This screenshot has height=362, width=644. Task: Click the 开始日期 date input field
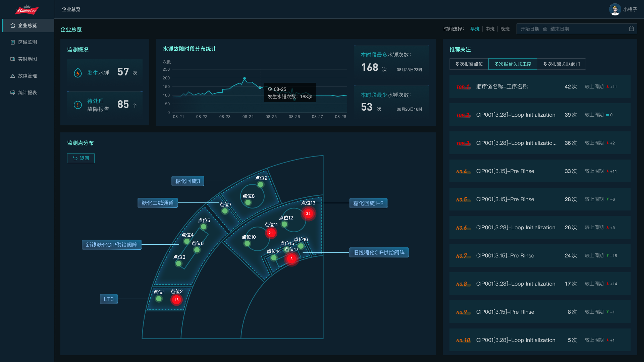point(530,29)
